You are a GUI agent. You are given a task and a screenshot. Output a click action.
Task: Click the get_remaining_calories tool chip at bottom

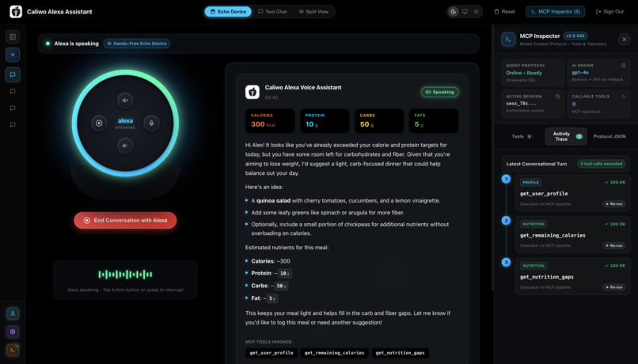pyautogui.click(x=335, y=353)
